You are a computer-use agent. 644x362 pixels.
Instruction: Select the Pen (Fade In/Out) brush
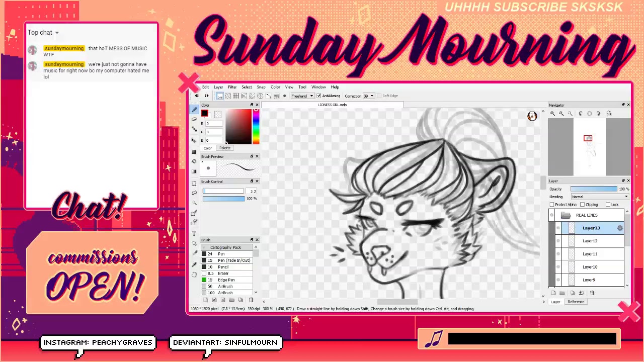click(x=226, y=260)
